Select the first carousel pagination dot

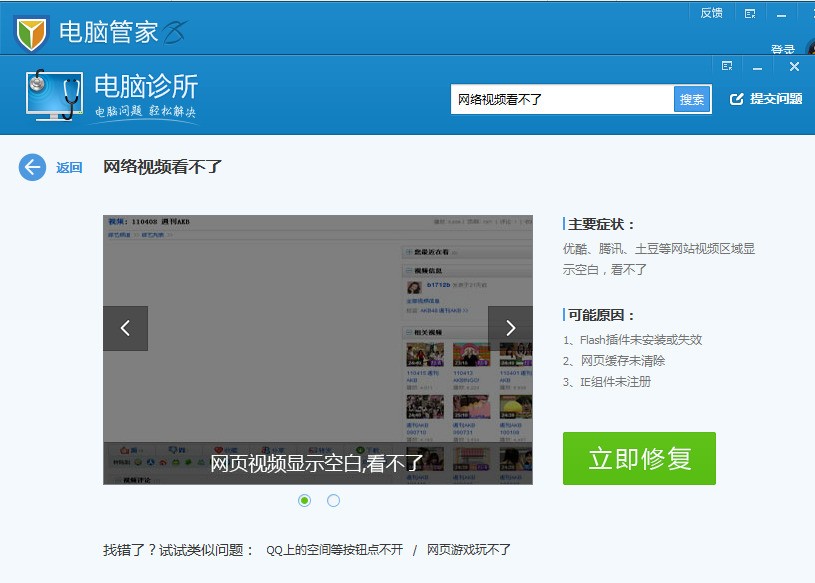[x=304, y=500]
